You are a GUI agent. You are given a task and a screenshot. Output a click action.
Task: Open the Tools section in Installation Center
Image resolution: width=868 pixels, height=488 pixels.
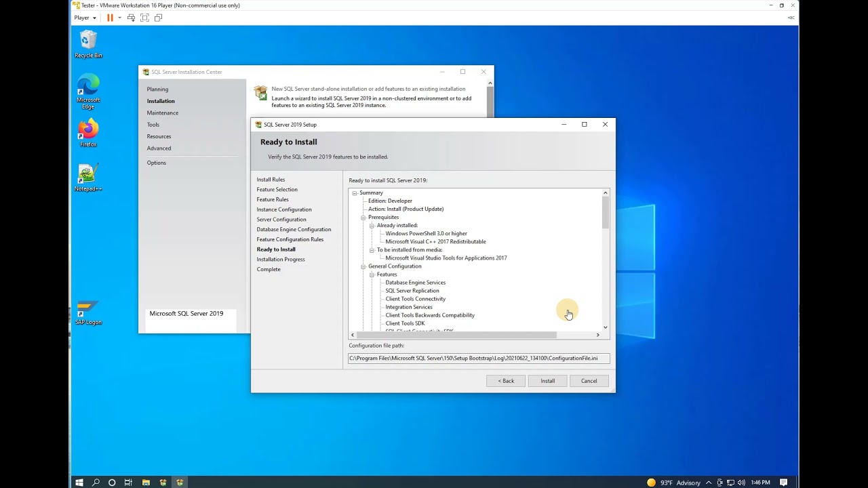(153, 125)
